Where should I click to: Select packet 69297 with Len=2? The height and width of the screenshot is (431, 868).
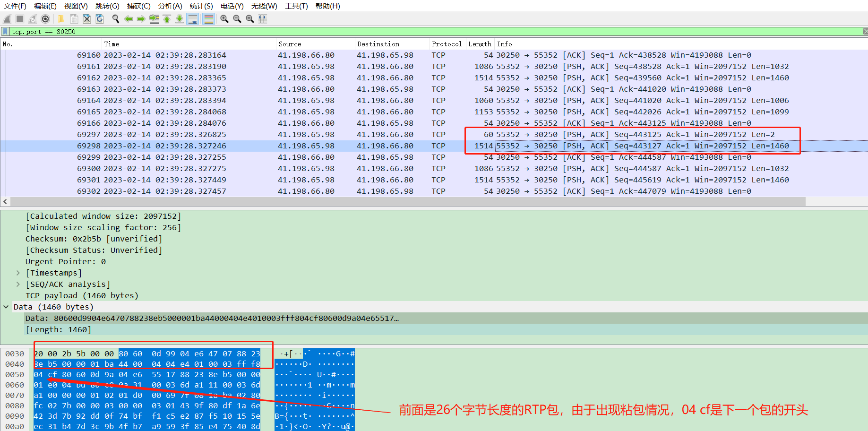434,135
